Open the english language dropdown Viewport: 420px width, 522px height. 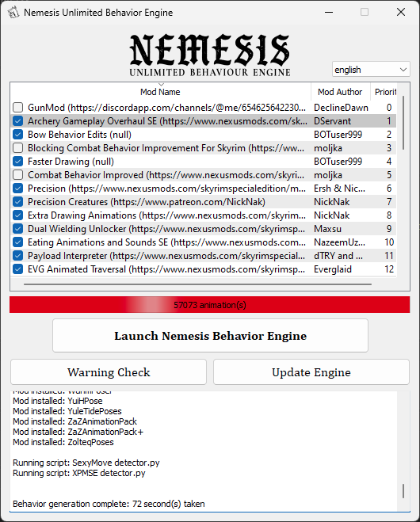[x=371, y=70]
